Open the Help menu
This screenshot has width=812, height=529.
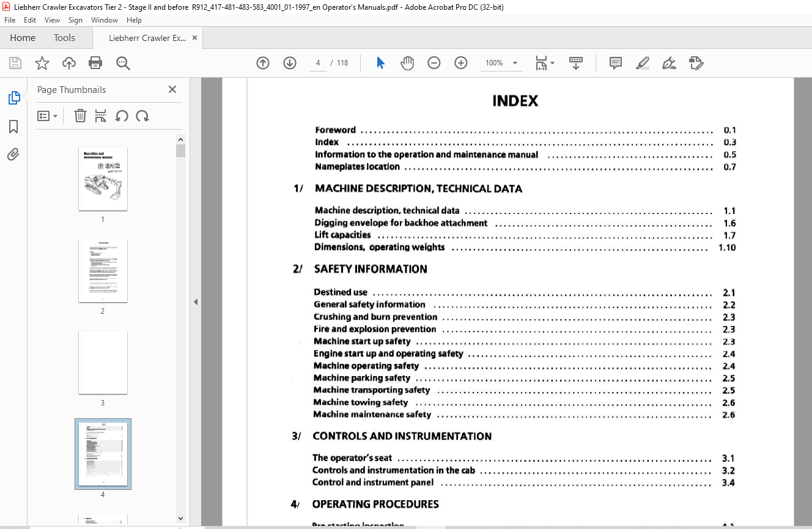point(134,20)
